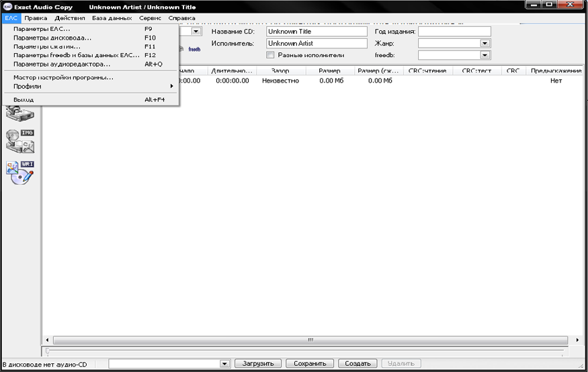The height and width of the screenshot is (372, 588).
Task: Click the CRC:тест column header
Action: (x=476, y=71)
